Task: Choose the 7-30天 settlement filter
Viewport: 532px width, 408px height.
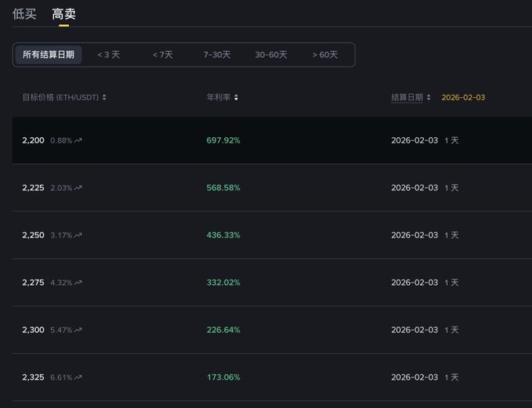Action: pyautogui.click(x=217, y=55)
